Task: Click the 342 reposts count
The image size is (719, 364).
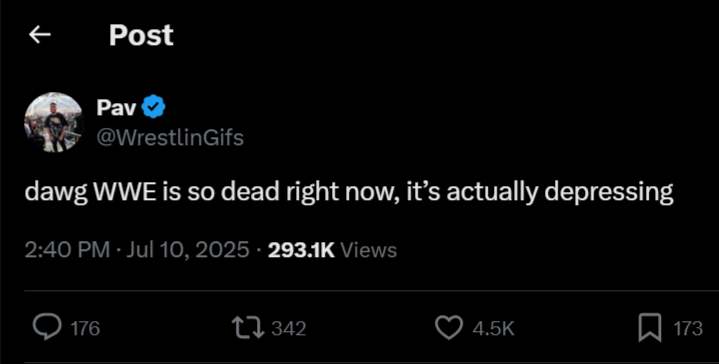Action: (x=289, y=328)
